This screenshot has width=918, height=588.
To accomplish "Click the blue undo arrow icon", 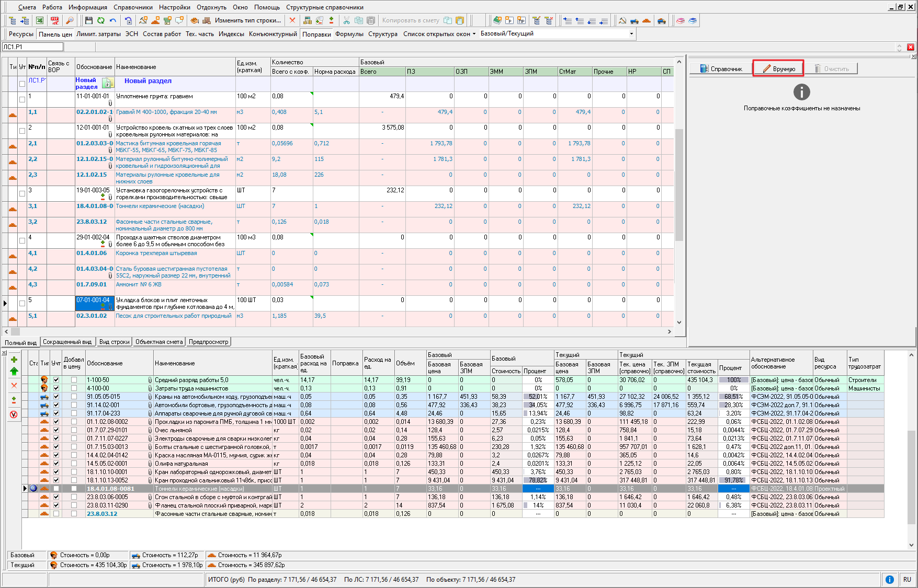I will click(x=113, y=20).
